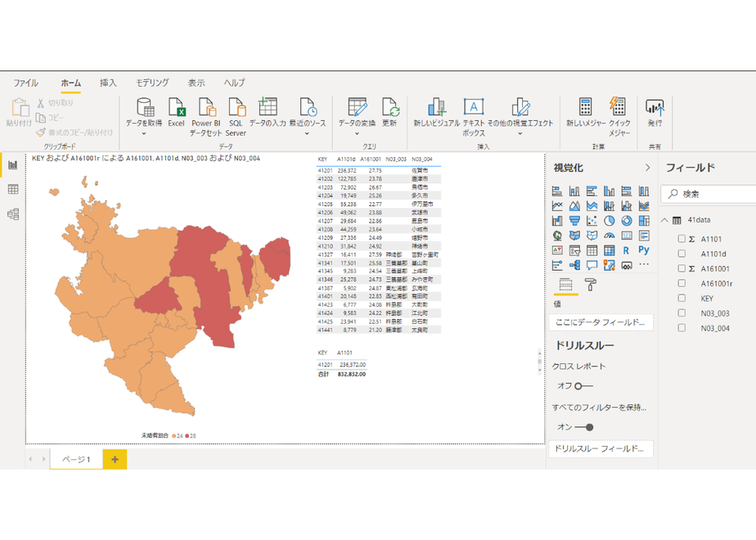Select the pie chart visual
The height and width of the screenshot is (540, 756).
(609, 221)
